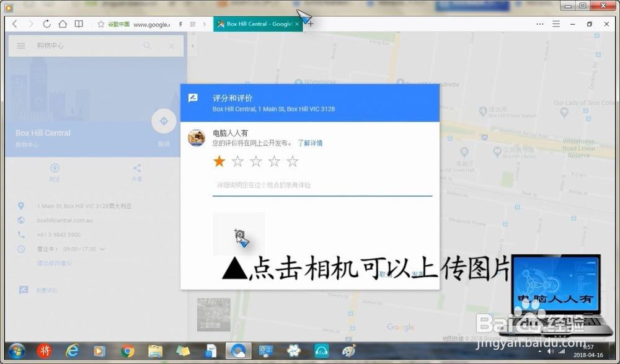The width and height of the screenshot is (620, 364).
Task: Collapse the side panel with the arrow
Action: coord(193,46)
